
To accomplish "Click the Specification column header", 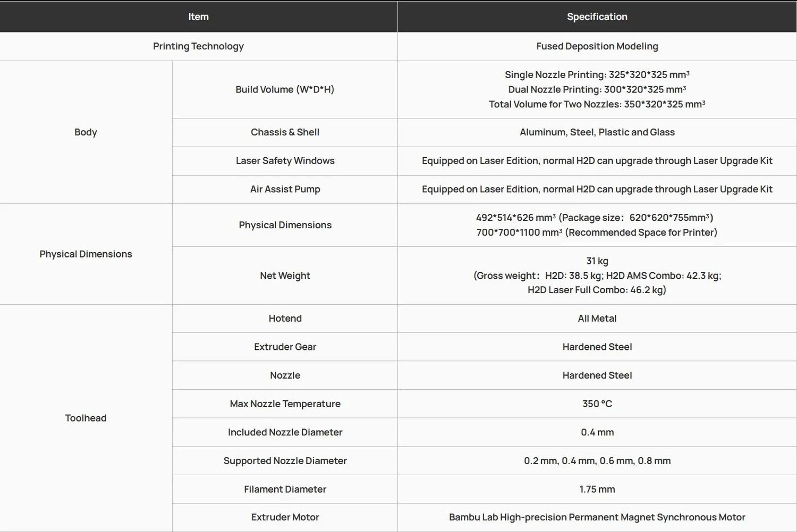I will 597,16.
